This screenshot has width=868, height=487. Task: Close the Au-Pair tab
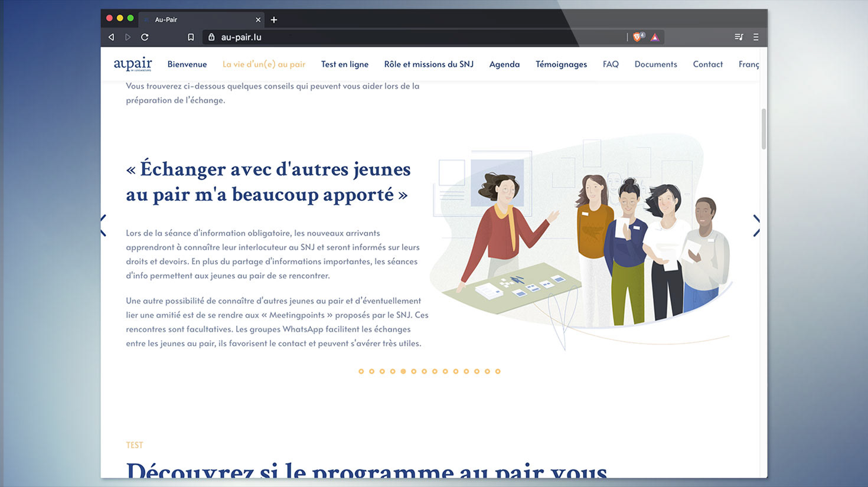(x=258, y=19)
